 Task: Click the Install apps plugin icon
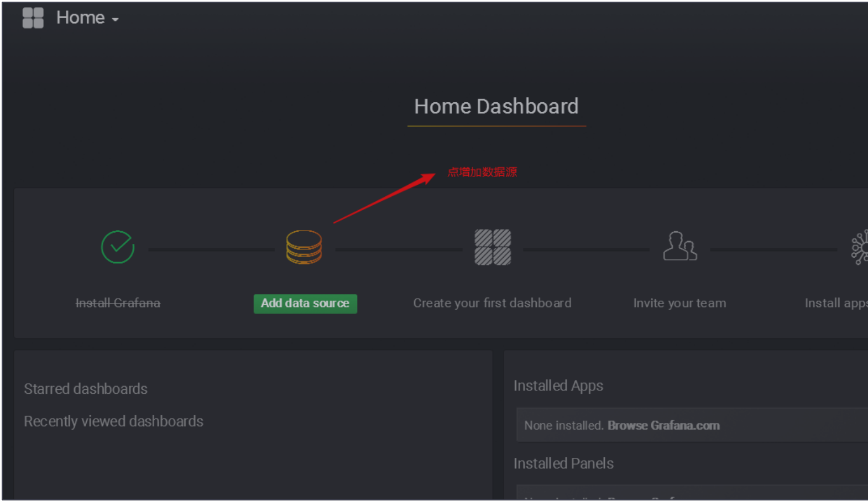pyautogui.click(x=860, y=247)
